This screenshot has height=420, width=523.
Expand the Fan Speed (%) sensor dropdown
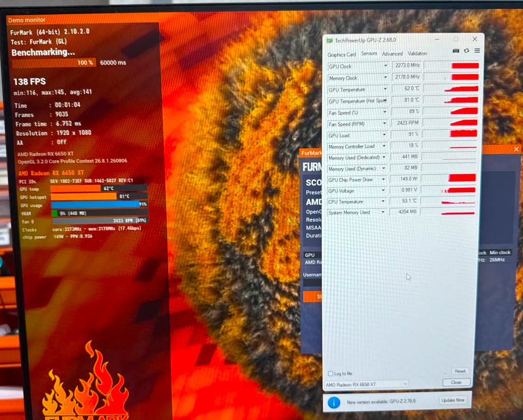click(385, 112)
